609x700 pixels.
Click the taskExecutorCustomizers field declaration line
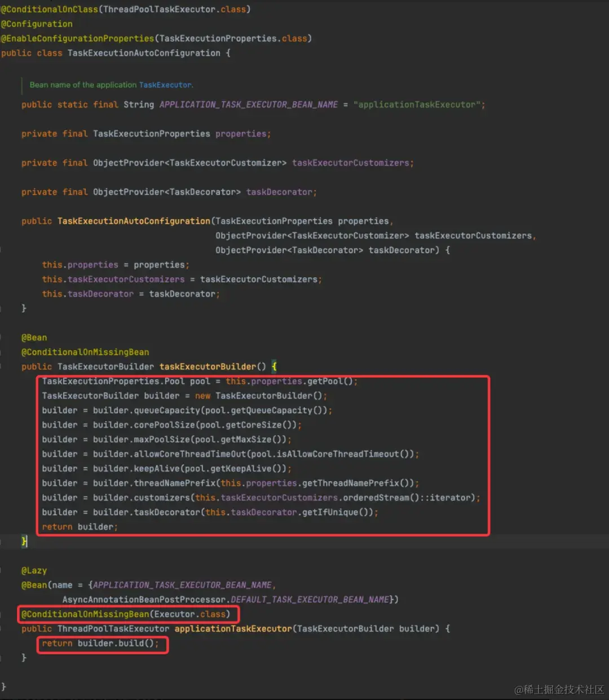click(218, 163)
